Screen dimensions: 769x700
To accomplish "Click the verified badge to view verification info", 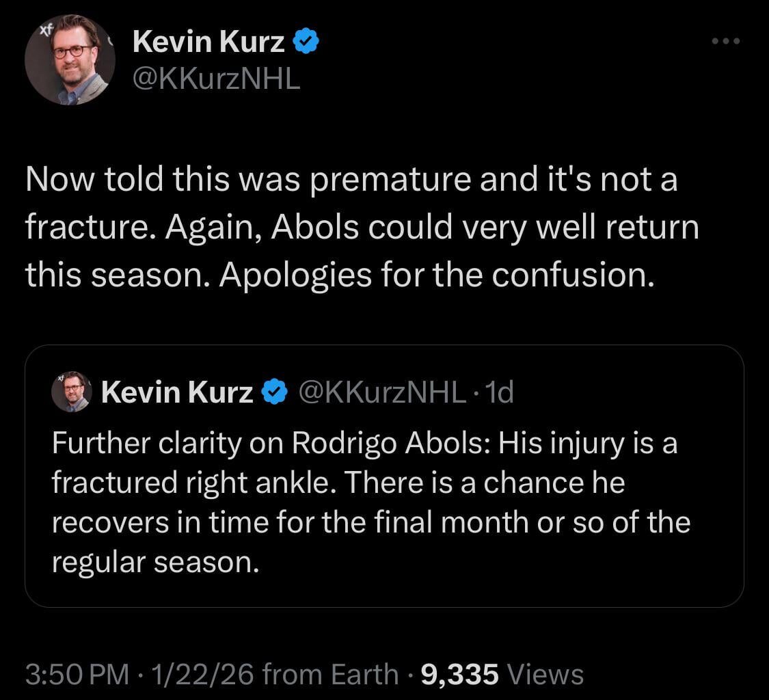I will 306,40.
